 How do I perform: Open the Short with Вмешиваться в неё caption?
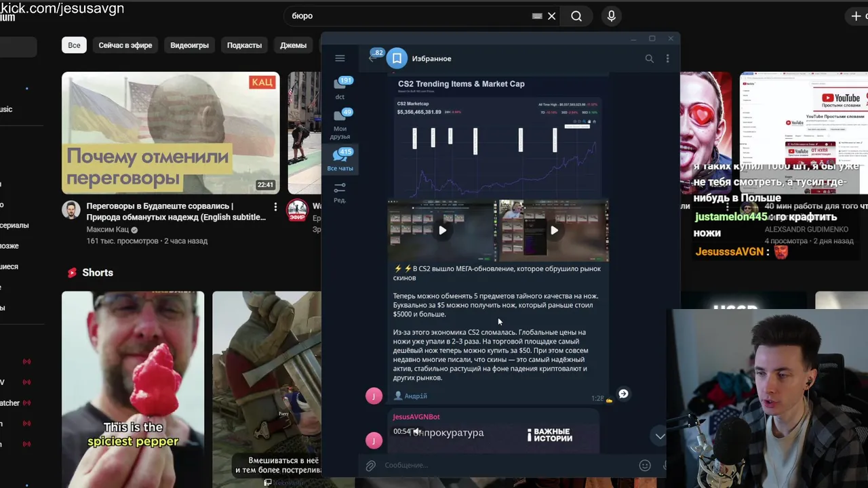[x=267, y=390]
